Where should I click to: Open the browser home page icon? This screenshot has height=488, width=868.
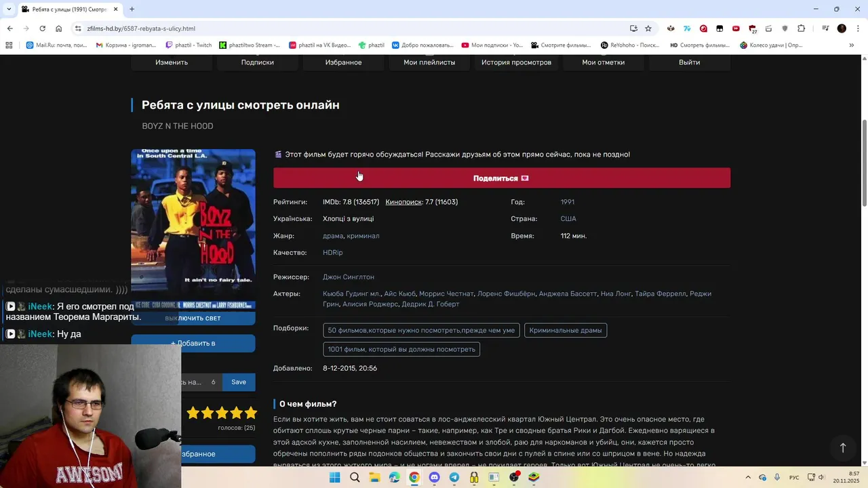[58, 28]
